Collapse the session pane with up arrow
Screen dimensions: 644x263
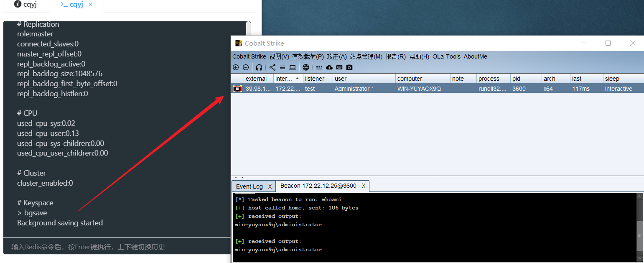coord(235,178)
